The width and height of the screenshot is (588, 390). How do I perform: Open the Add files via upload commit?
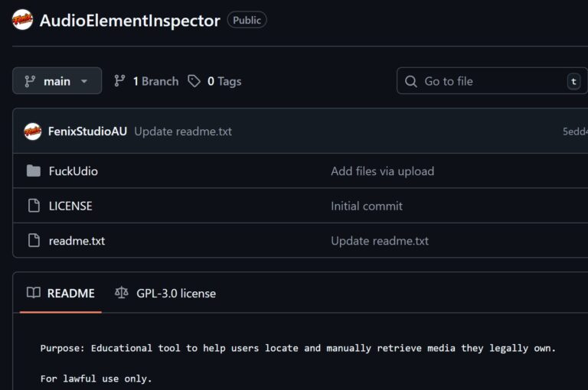pos(382,171)
